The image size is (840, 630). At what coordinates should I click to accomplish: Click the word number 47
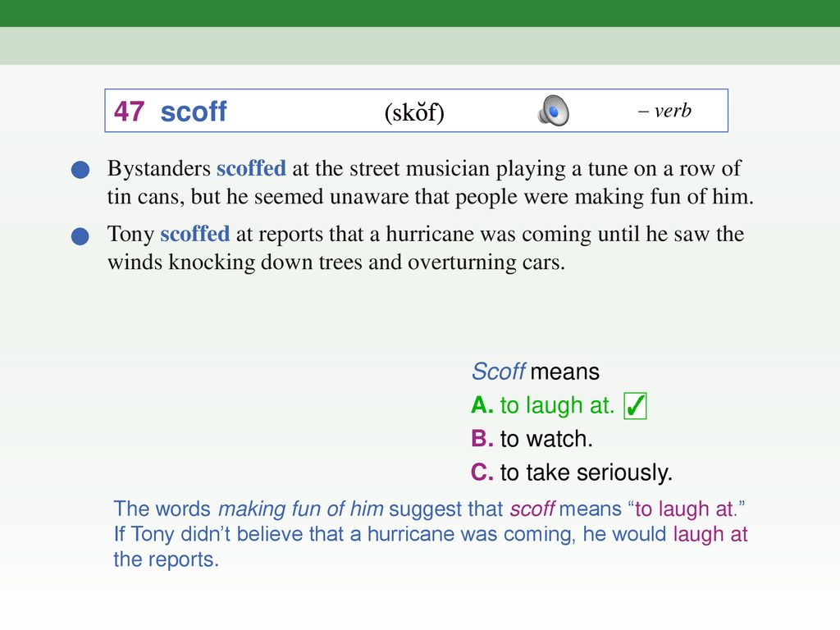click(129, 112)
